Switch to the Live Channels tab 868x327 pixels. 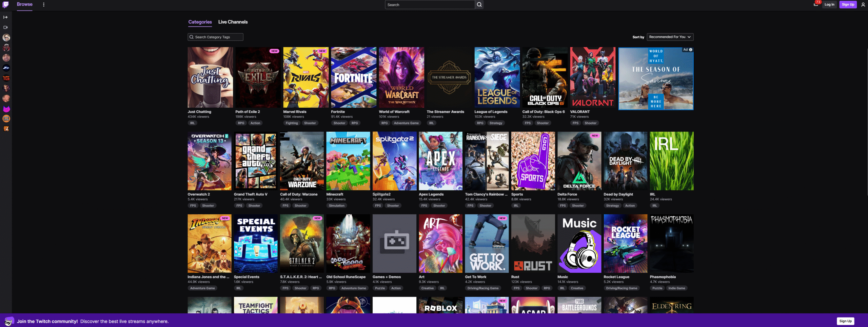click(233, 22)
